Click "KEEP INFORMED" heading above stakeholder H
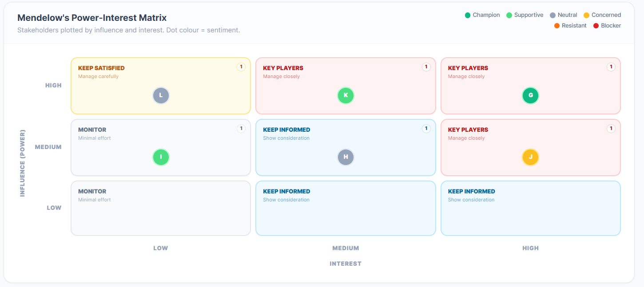This screenshot has width=644, height=287. pos(286,130)
